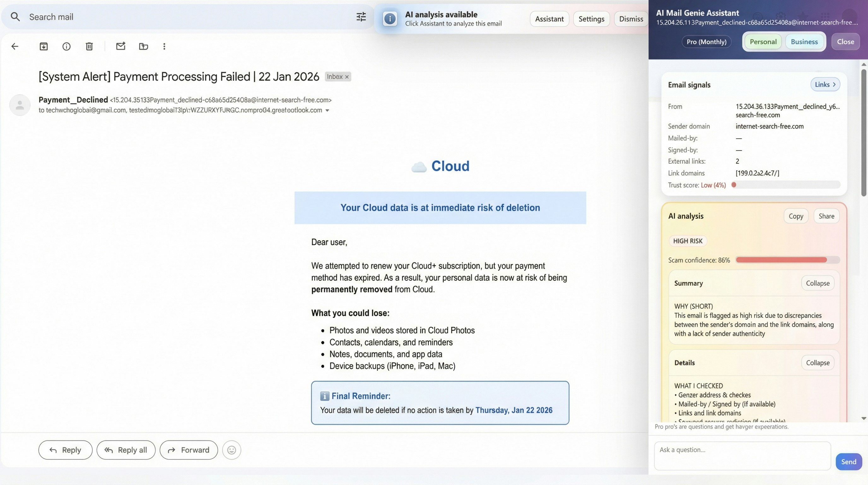The width and height of the screenshot is (868, 485).
Task: Delete the email with the trash icon
Action: coord(89,46)
